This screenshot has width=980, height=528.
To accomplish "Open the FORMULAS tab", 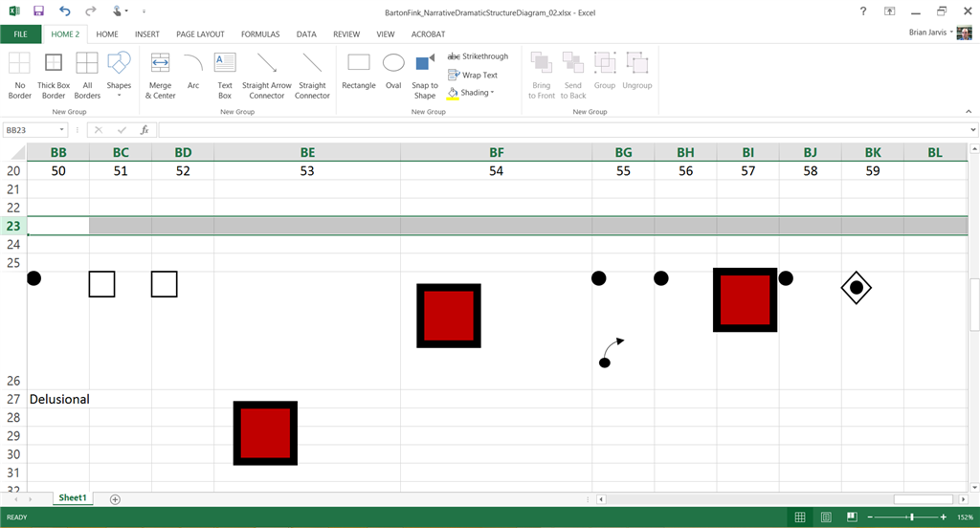I will [260, 34].
